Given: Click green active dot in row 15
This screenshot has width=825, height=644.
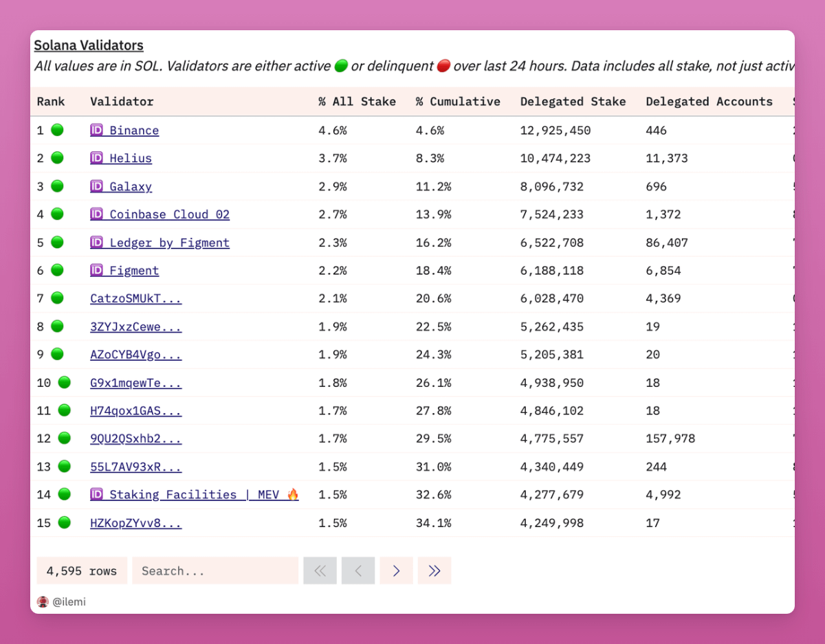Looking at the screenshot, I should (64, 522).
